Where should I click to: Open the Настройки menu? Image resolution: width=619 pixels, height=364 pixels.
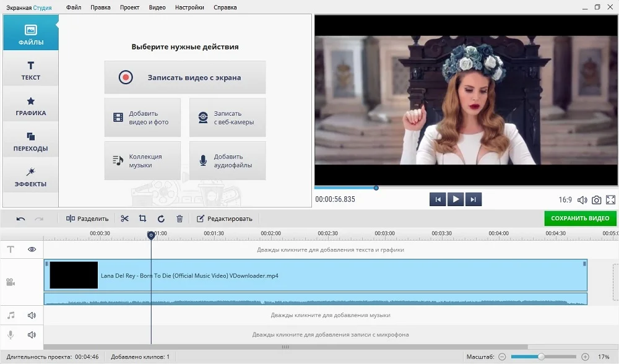(x=189, y=7)
